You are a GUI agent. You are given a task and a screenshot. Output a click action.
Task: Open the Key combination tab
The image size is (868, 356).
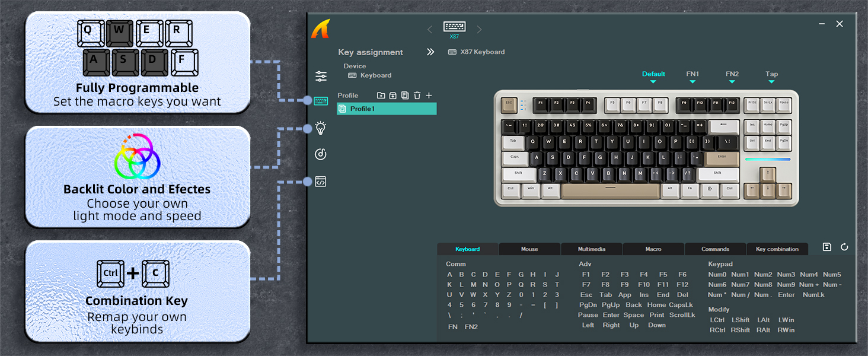[x=777, y=249]
